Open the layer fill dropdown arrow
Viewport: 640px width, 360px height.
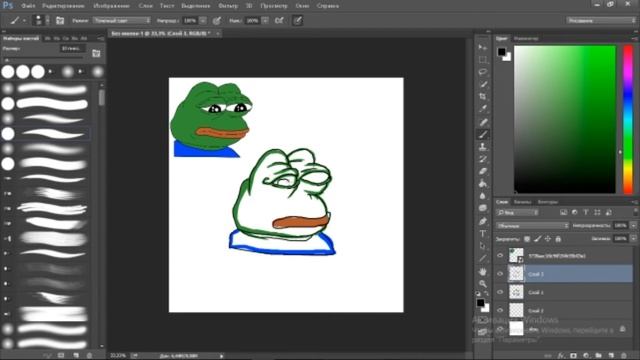pyautogui.click(x=633, y=238)
